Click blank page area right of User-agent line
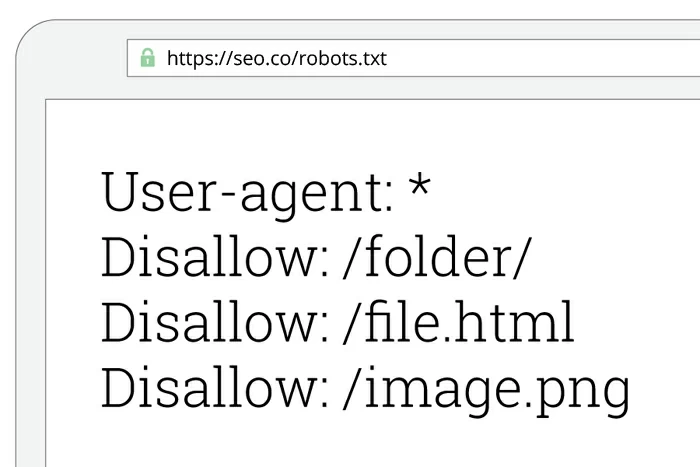 (x=570, y=190)
